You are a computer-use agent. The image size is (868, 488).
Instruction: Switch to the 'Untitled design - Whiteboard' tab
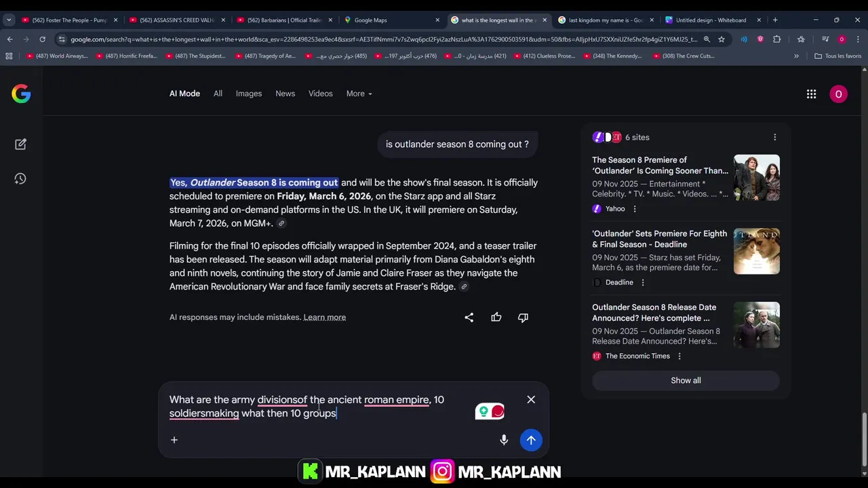[713, 20]
